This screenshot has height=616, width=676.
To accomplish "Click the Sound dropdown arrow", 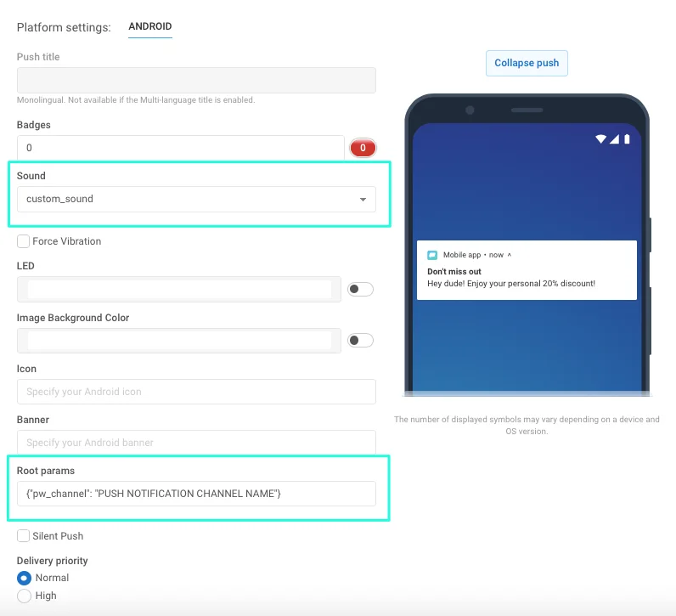I will point(363,200).
